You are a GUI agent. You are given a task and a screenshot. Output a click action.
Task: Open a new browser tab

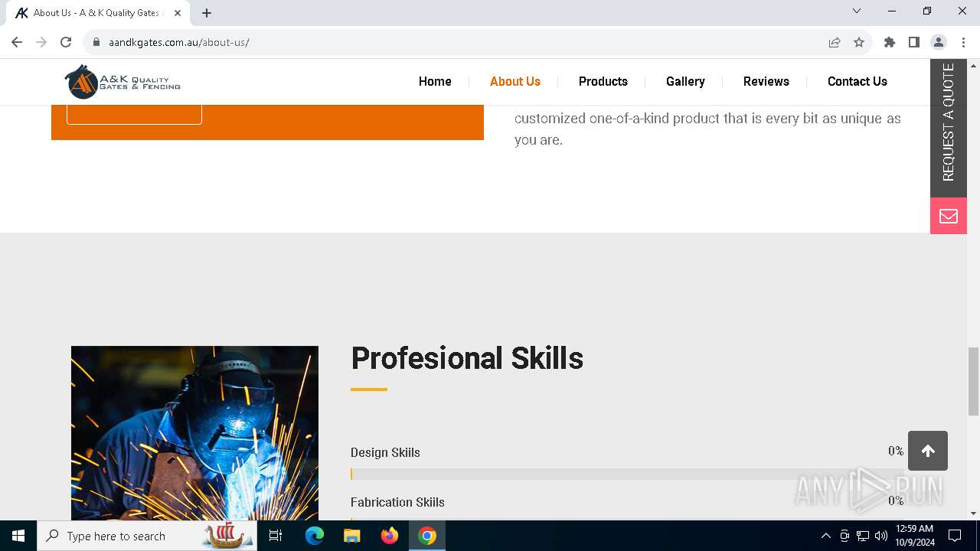(207, 13)
